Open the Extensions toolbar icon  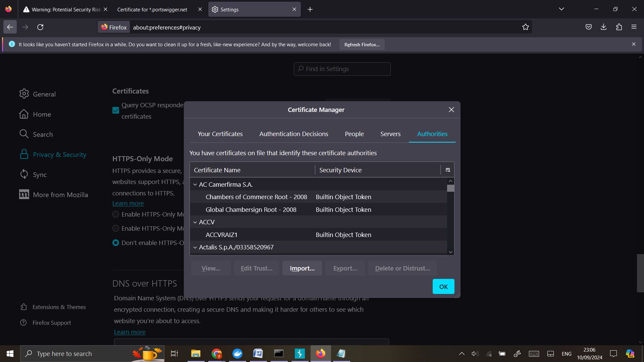pos(619,27)
